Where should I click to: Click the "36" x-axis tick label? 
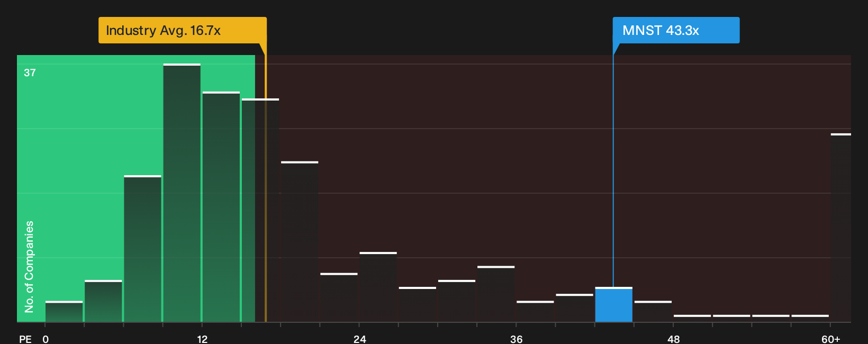tap(516, 339)
